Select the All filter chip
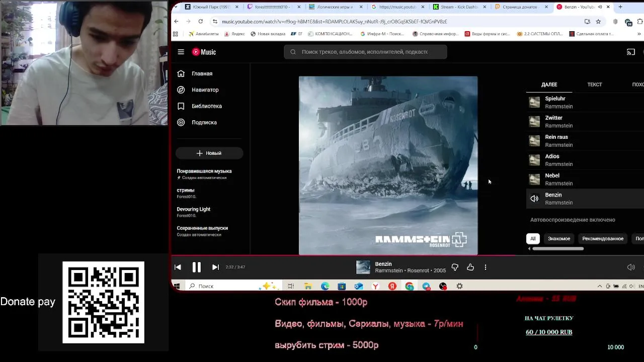Screen dimensions: 644x362 tap(533, 238)
